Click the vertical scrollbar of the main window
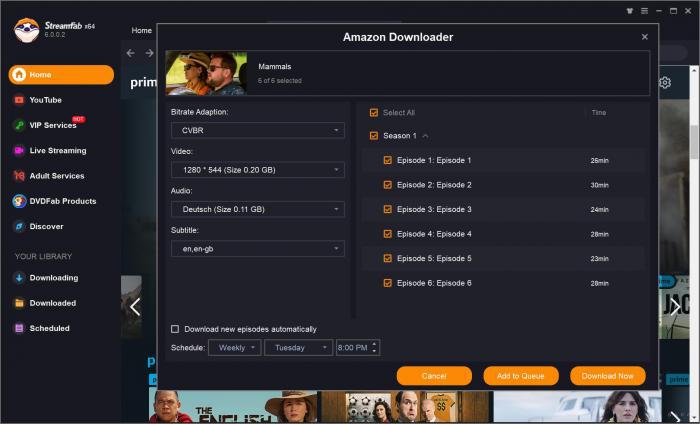 pos(694,142)
